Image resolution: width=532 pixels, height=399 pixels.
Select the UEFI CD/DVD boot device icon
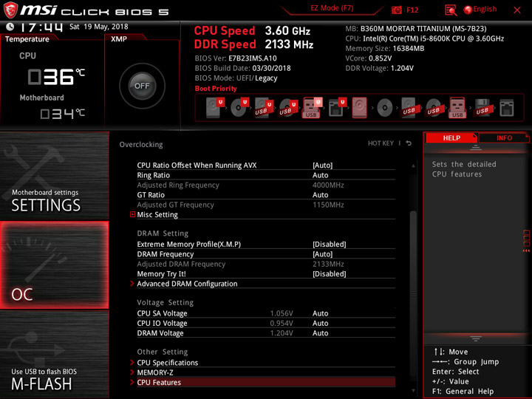pos(239,107)
